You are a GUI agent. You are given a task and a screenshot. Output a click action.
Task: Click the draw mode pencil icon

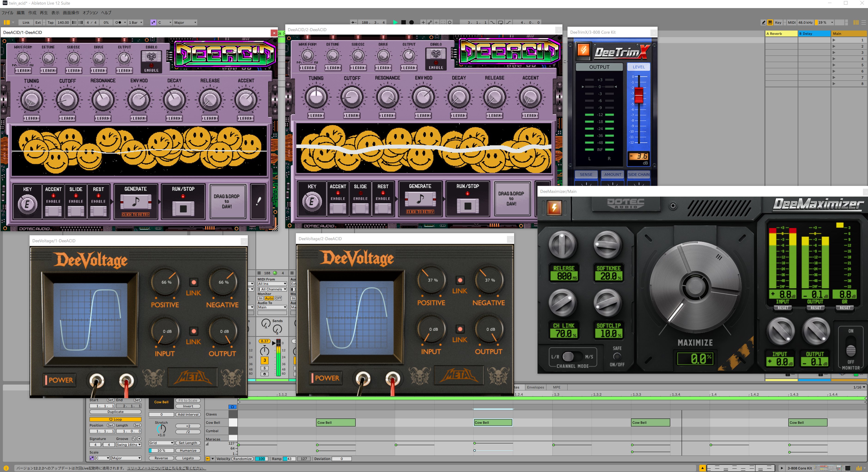click(x=763, y=23)
